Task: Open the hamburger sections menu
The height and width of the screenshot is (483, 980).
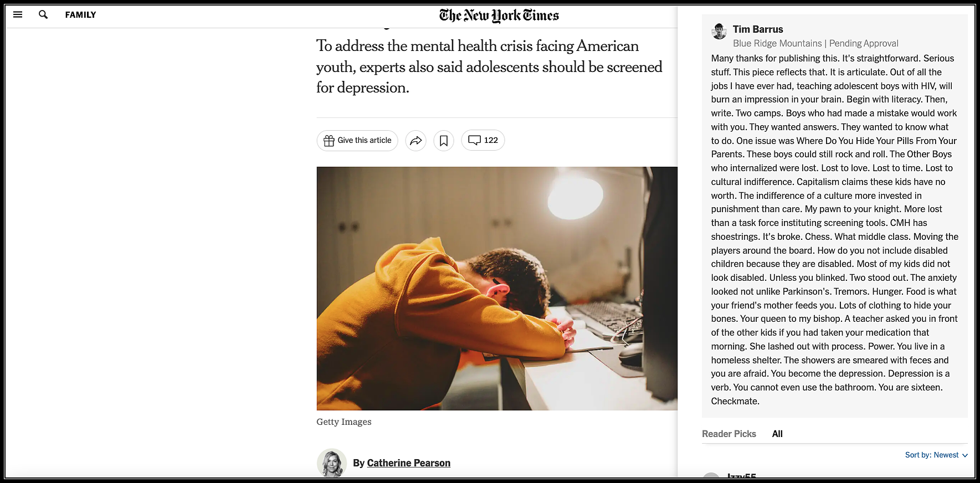Action: coord(18,14)
